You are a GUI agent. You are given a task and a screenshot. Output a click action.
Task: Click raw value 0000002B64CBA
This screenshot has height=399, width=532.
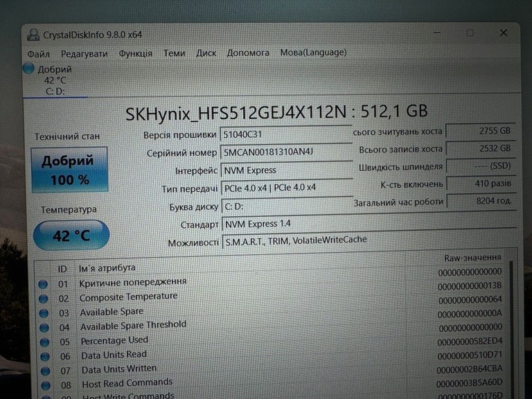pyautogui.click(x=470, y=369)
